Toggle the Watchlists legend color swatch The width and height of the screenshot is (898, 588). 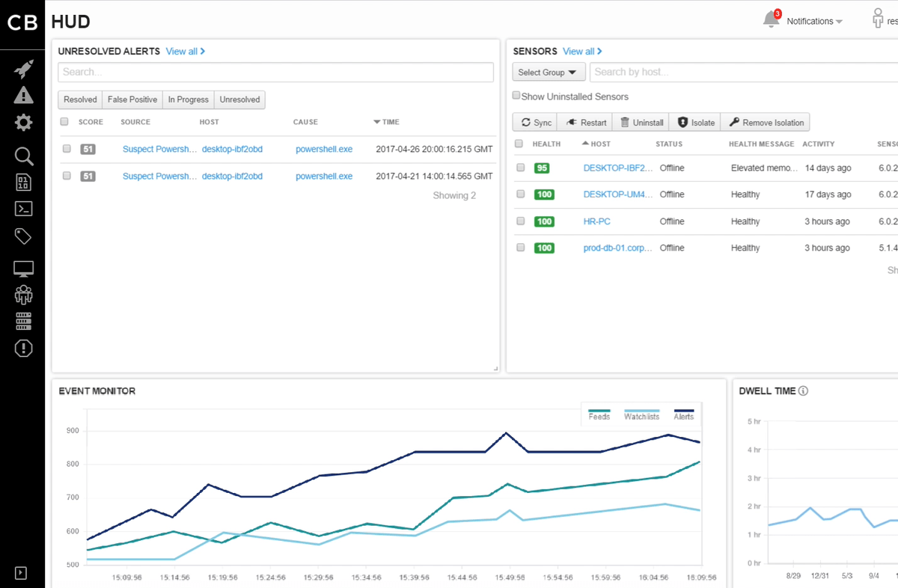641,411
